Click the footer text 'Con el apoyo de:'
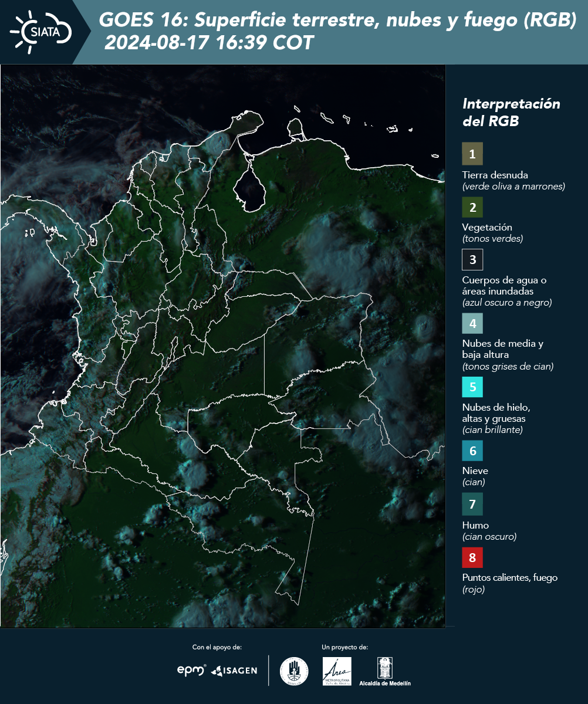588x704 pixels. [217, 647]
